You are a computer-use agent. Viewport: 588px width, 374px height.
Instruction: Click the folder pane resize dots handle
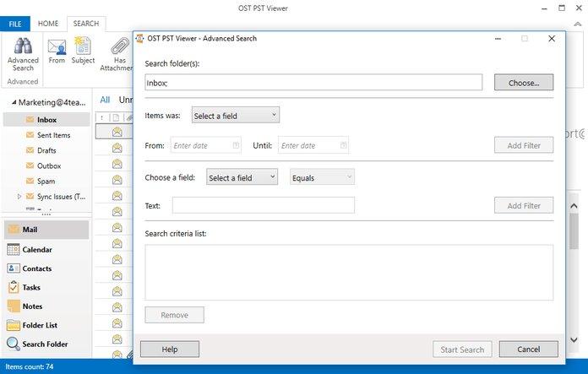tap(46, 214)
